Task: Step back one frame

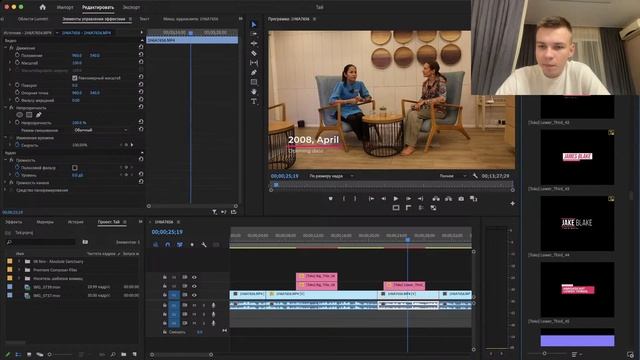Action: [x=383, y=199]
